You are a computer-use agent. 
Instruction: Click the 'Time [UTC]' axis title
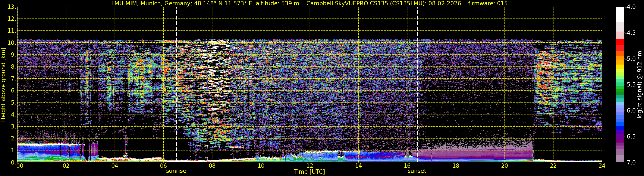coord(310,172)
